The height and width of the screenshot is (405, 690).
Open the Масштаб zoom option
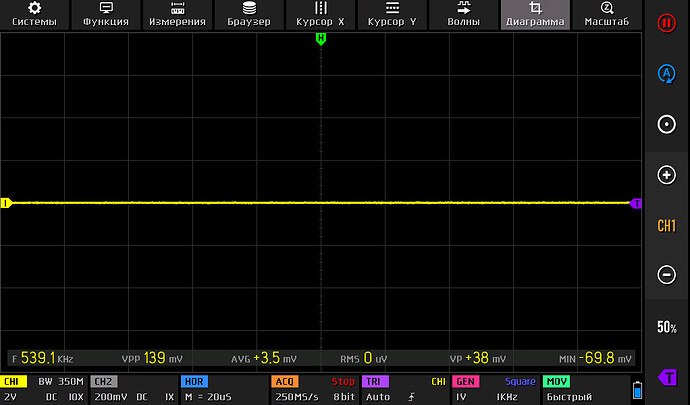tap(606, 14)
